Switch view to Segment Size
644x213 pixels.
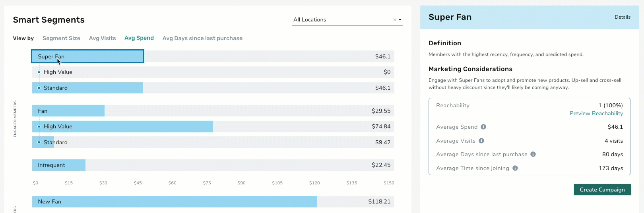(61, 38)
